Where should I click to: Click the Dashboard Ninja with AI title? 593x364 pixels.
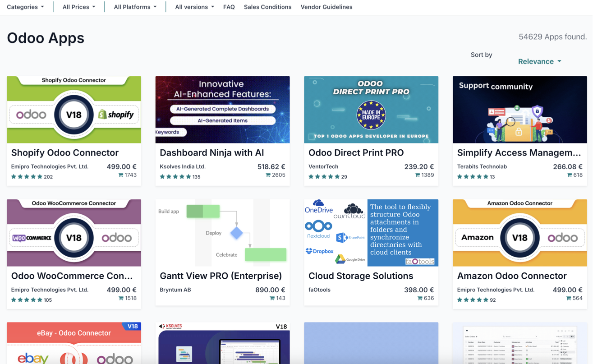pos(212,153)
